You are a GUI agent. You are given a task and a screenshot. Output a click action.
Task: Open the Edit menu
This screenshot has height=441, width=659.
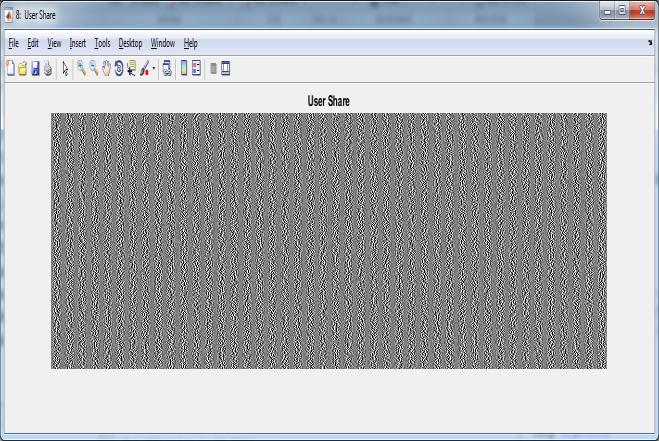pyautogui.click(x=33, y=43)
